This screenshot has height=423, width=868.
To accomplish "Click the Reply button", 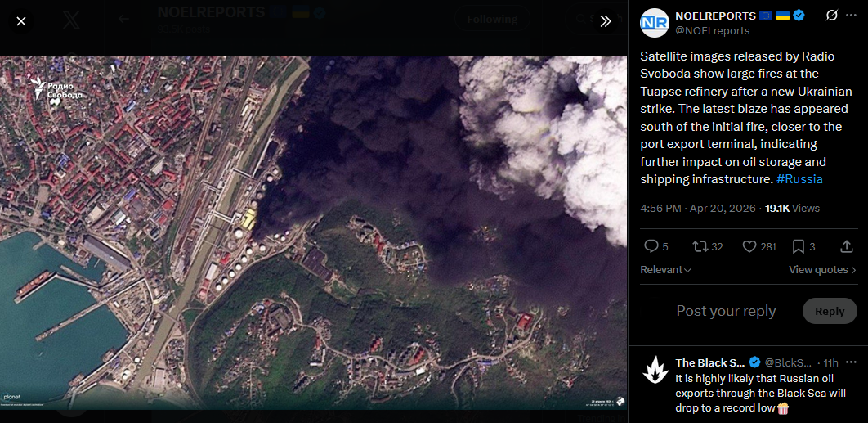I will [x=830, y=311].
